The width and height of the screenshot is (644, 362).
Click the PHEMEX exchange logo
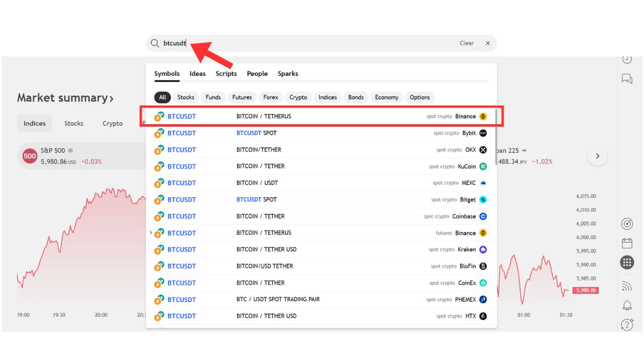point(483,299)
